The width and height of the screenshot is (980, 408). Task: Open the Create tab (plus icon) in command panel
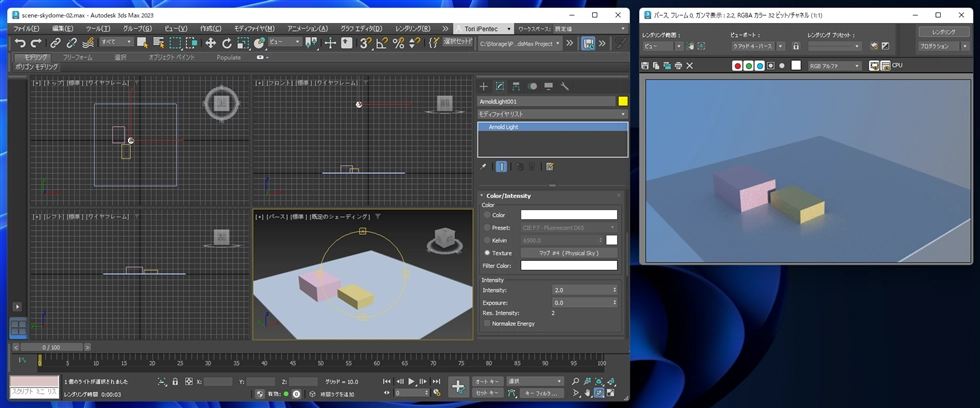483,86
